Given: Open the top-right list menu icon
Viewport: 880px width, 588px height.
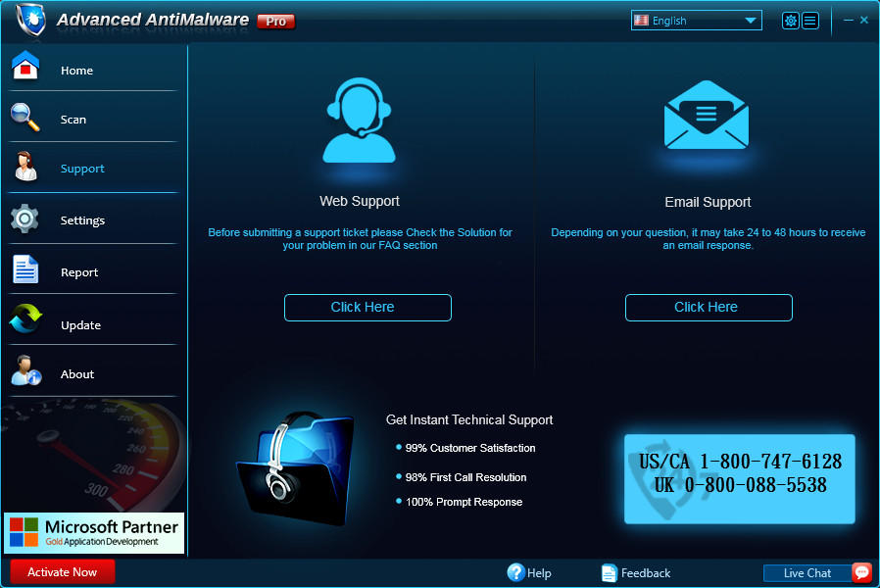Looking at the screenshot, I should point(809,21).
